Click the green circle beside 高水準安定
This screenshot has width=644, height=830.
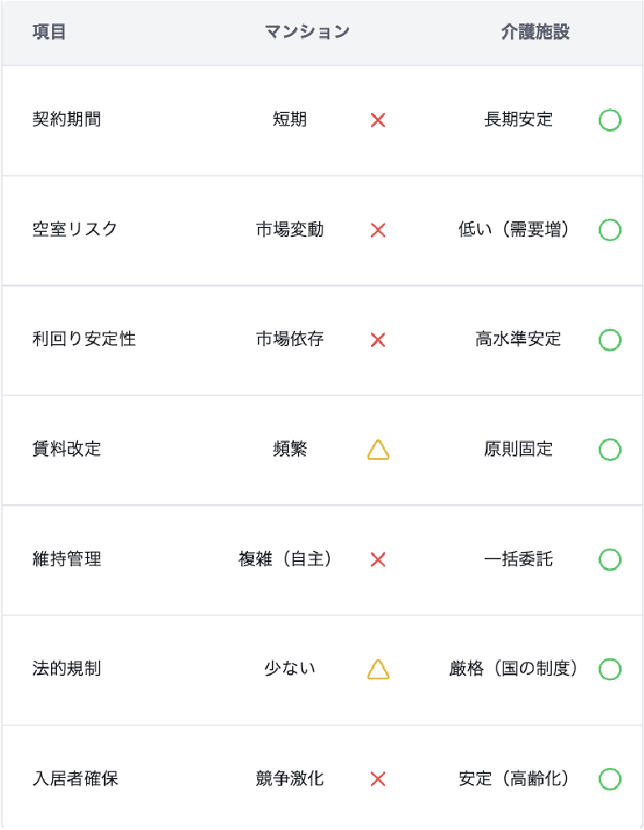point(610,340)
